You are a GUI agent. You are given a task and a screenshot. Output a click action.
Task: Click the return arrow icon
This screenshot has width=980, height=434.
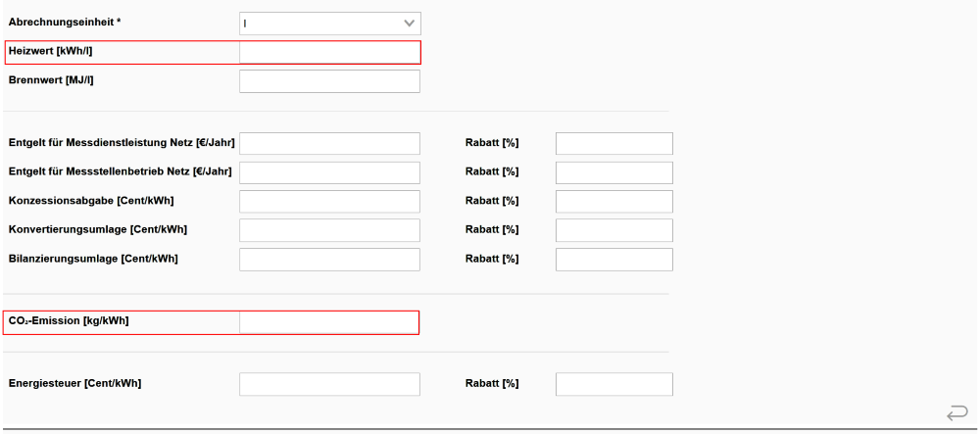click(957, 414)
